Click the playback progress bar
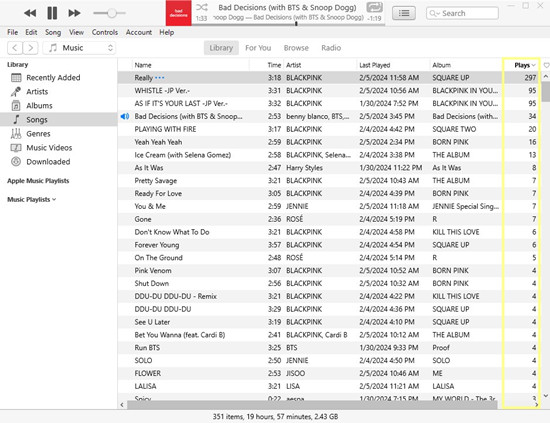Image resolution: width=550 pixels, height=423 pixels. (288, 24)
